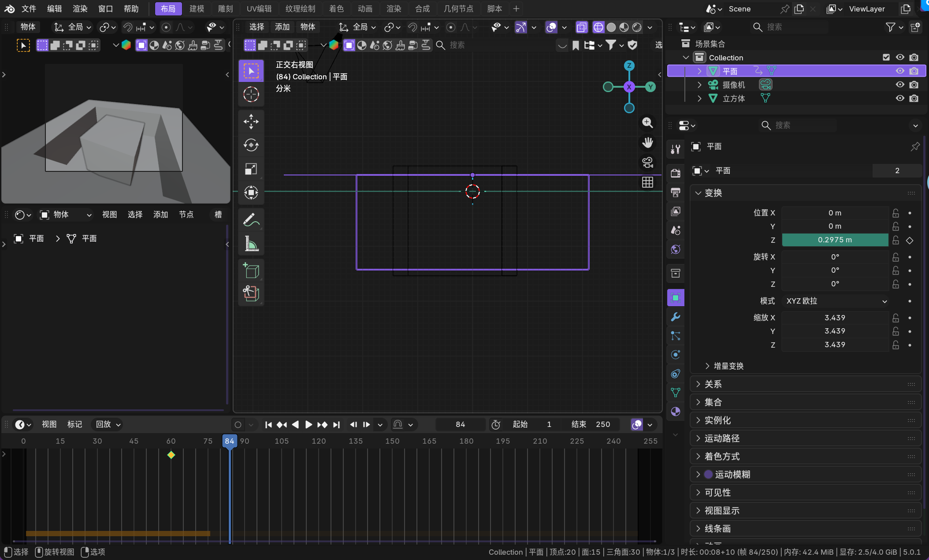929x560 pixels.
Task: Hide the 摄像机 object in outliner
Action: (900, 85)
